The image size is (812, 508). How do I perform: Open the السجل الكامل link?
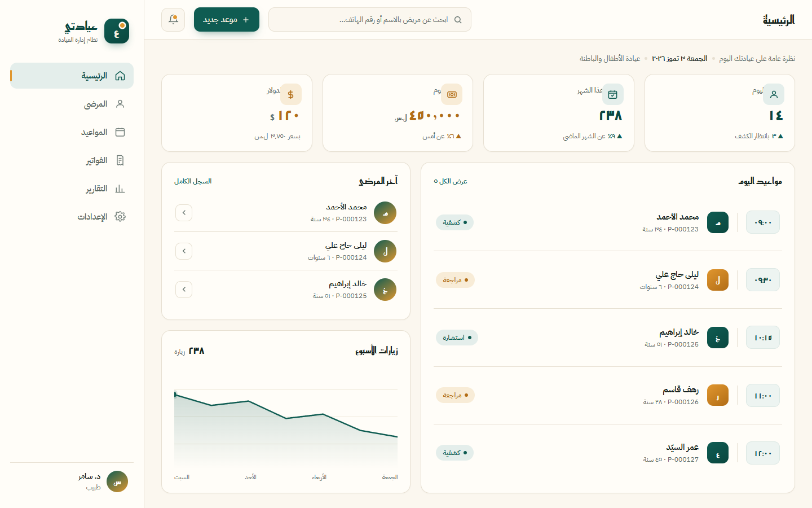click(x=193, y=181)
